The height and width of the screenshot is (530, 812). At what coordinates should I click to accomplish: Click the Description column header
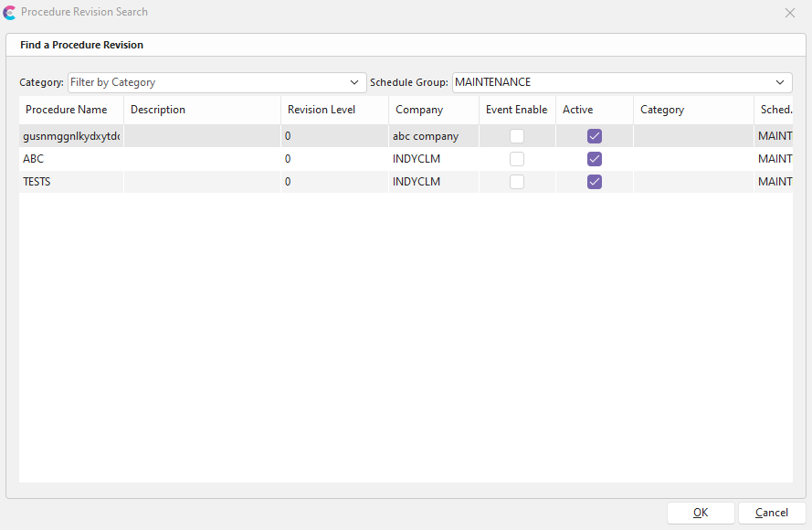point(158,110)
